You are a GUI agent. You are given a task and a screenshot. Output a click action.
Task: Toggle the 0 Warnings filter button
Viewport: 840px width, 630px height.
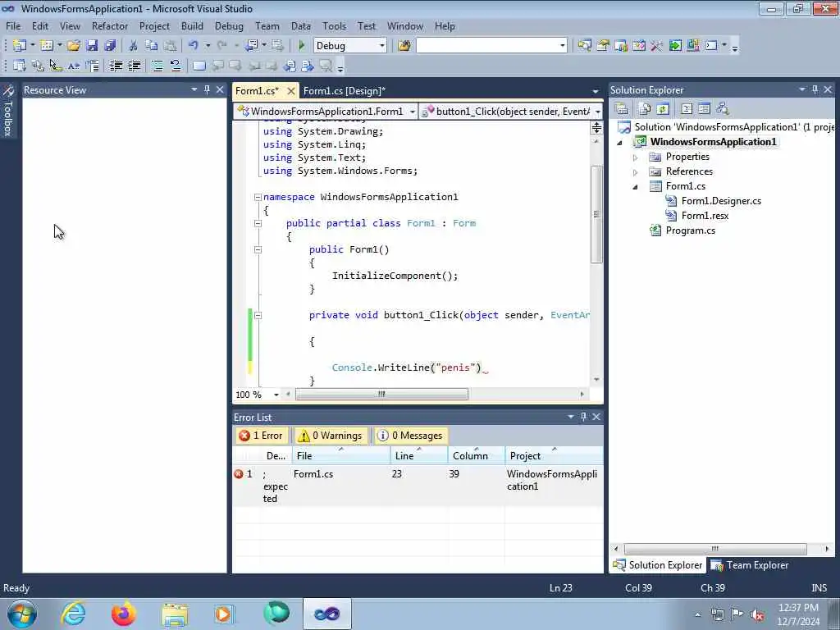(x=331, y=436)
